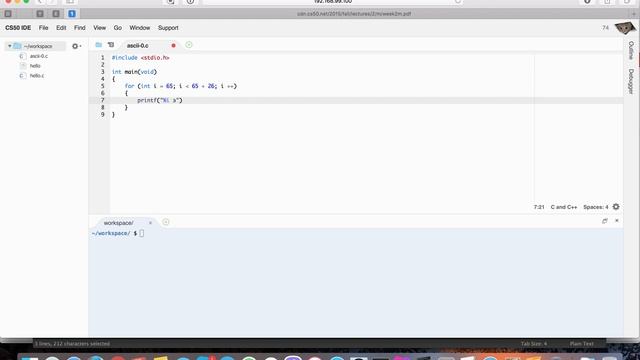Close the terminal panel
Screen dimensions: 640x360
click(x=617, y=221)
